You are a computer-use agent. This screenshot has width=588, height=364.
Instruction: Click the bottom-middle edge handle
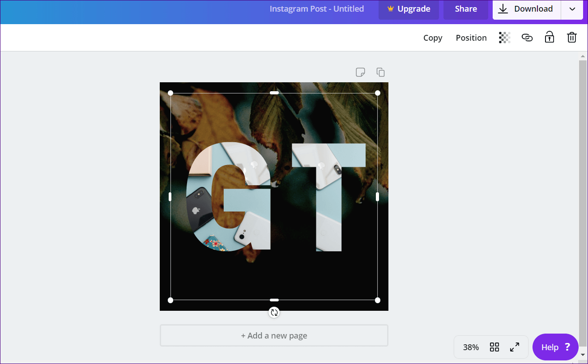click(274, 300)
